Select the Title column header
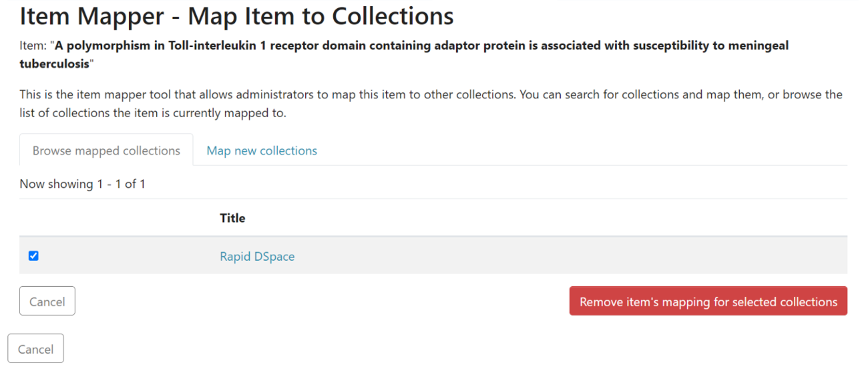Screen dimensions: 868x371 point(232,218)
